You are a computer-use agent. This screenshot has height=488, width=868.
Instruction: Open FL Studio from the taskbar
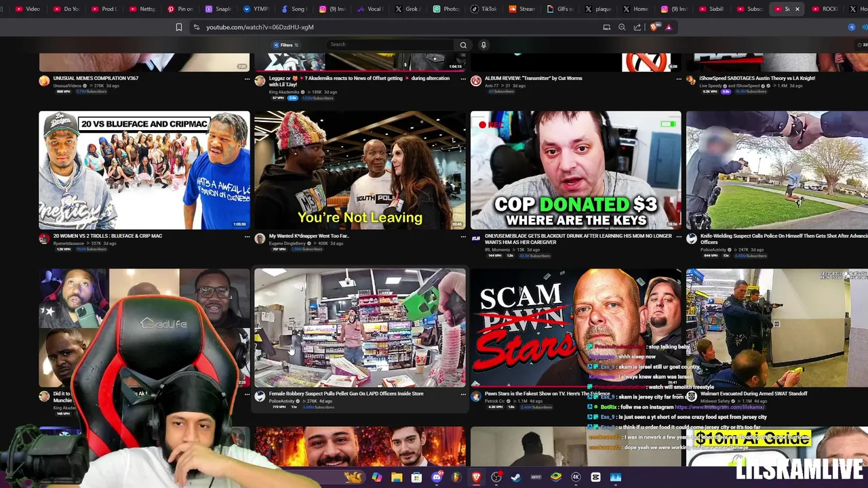click(456, 477)
